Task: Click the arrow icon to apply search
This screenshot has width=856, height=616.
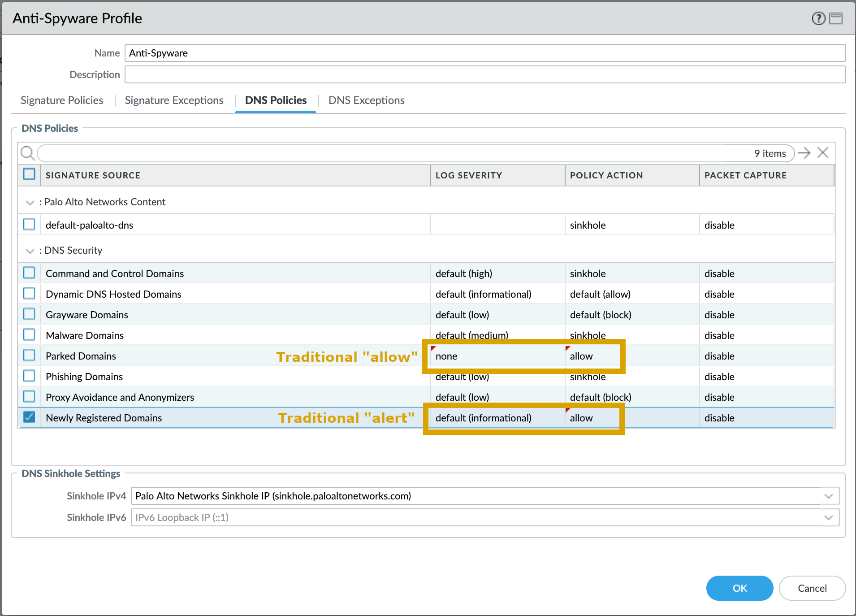Action: coord(804,153)
